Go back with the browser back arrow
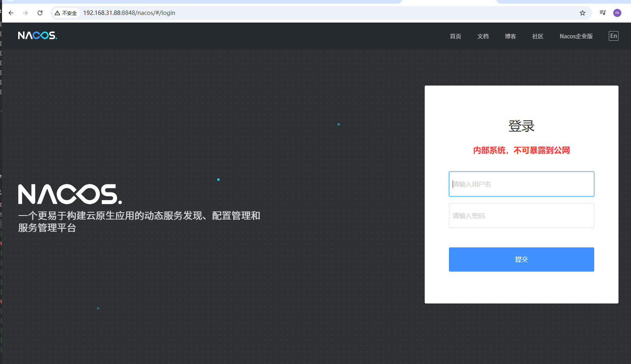 click(11, 13)
